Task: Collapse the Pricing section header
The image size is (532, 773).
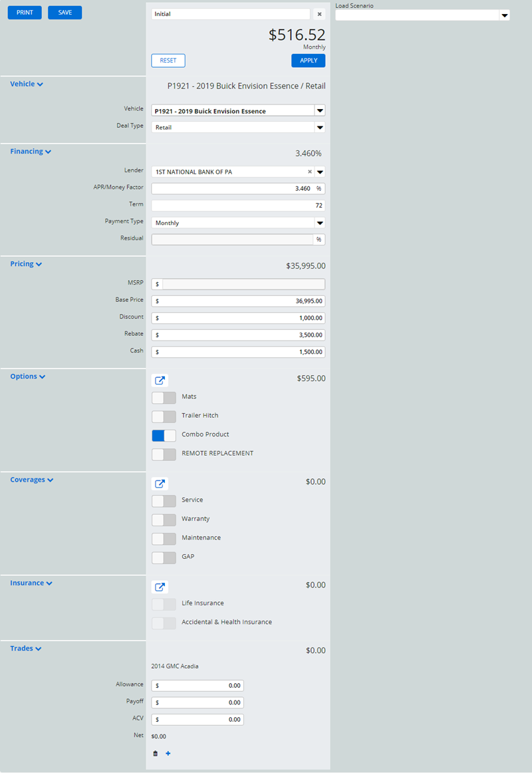Action: (26, 264)
